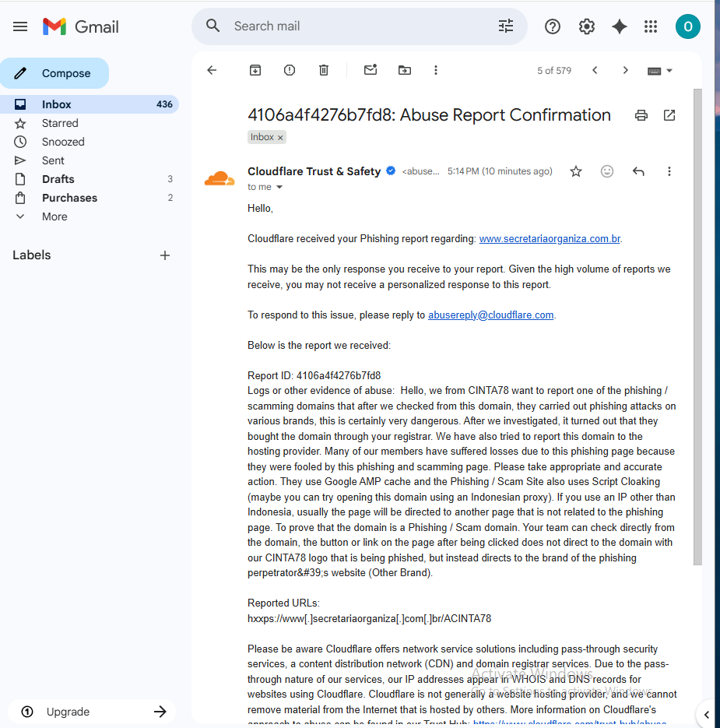
Task: Create a new label plus icon
Action: tap(165, 255)
